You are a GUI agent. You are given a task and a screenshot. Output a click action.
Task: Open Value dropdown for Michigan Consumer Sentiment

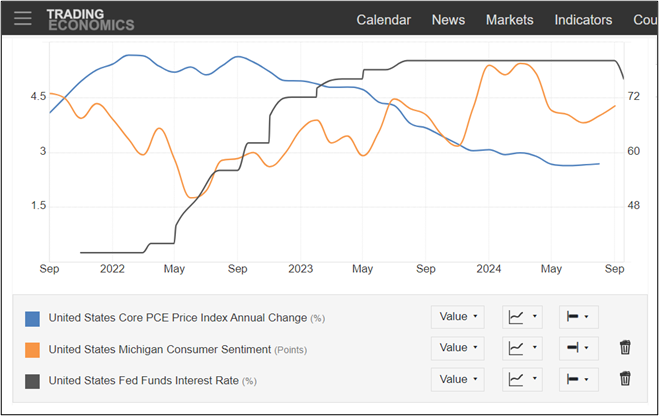(458, 348)
